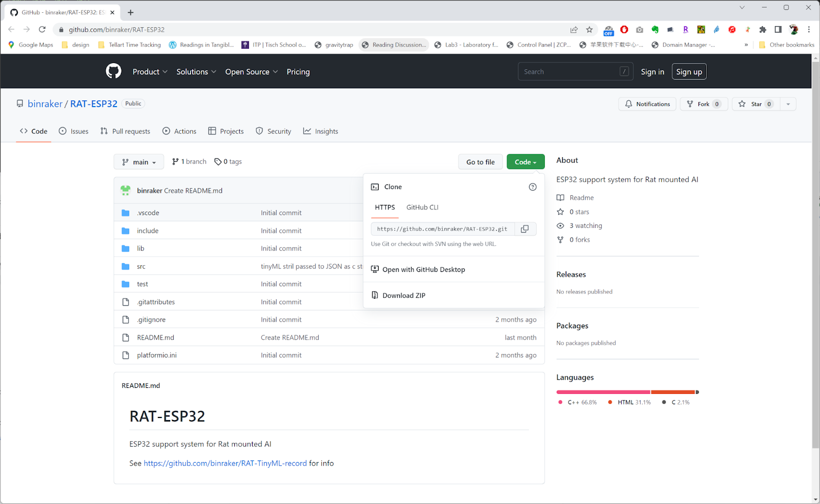Screen dimensions: 820x504
Task: Click the C++ 66.8% language entry
Action: click(578, 402)
